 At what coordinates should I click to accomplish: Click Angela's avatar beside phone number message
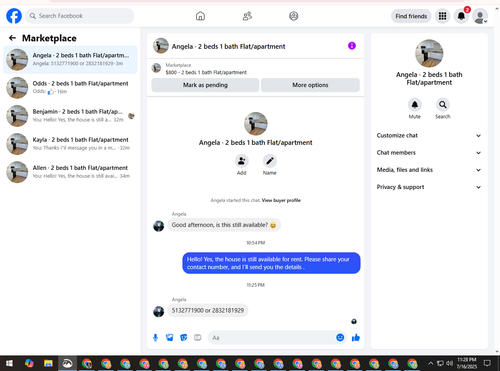click(159, 311)
